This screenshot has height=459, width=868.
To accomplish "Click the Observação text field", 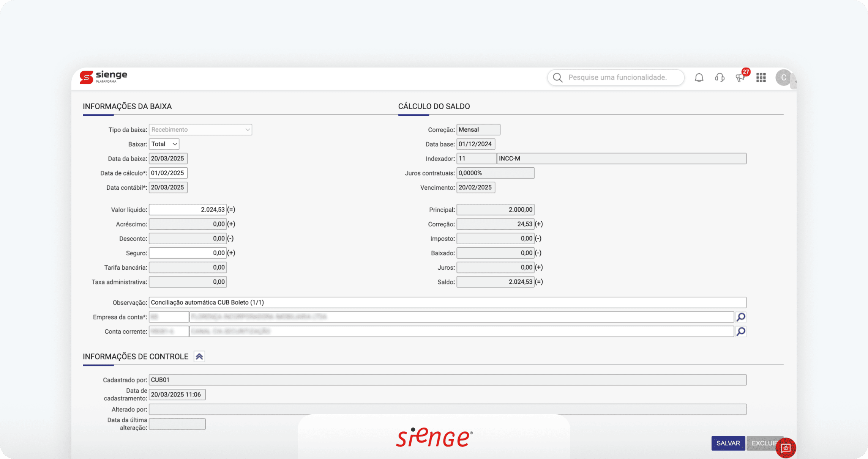I will coord(447,302).
